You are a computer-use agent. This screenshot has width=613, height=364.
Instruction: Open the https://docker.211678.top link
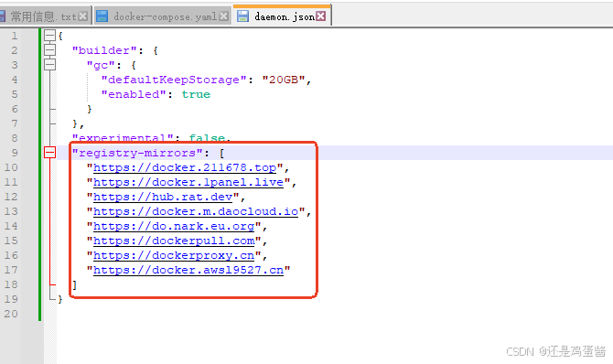(x=185, y=167)
